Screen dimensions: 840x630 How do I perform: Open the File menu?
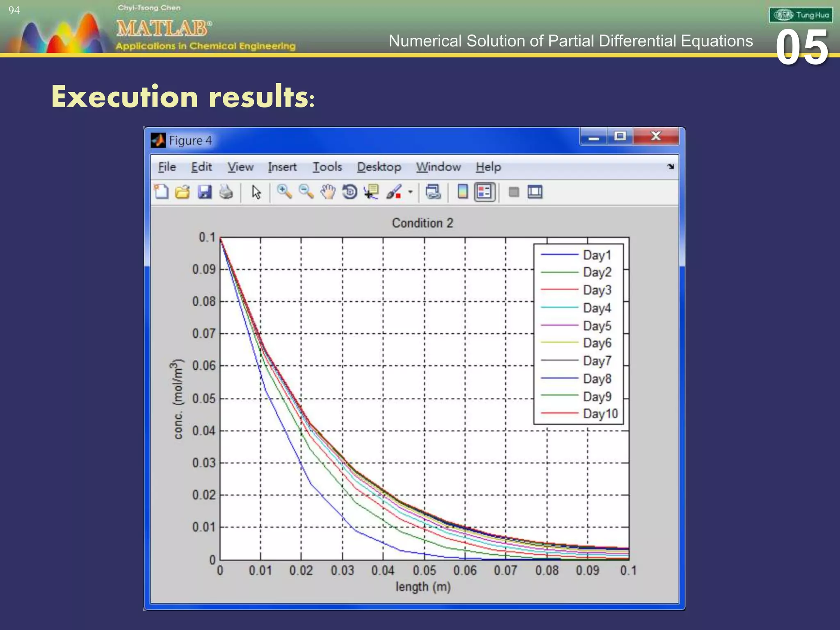[167, 167]
